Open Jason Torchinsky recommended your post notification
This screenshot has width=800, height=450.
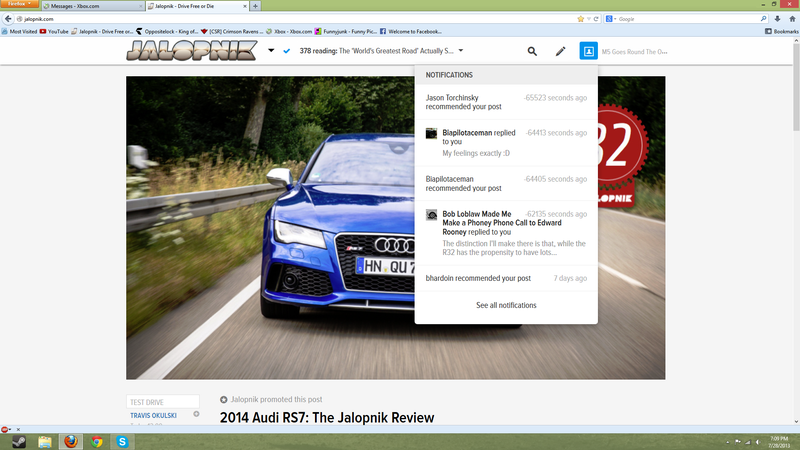point(506,102)
